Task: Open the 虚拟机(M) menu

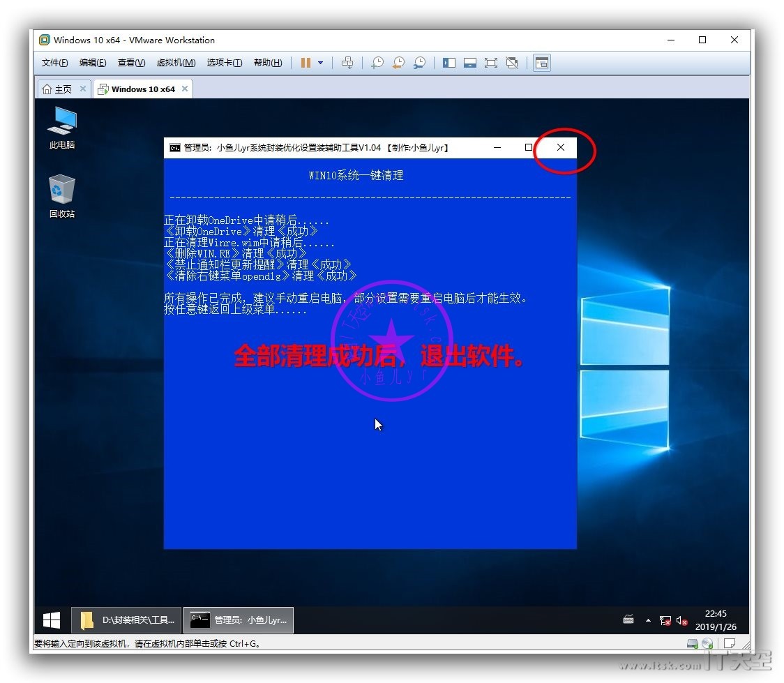Action: 176,63
